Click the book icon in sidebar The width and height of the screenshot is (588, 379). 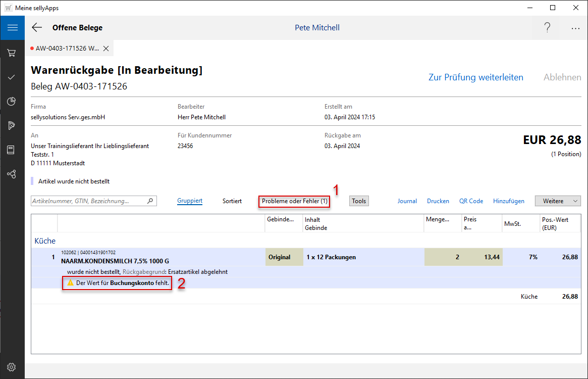12,150
